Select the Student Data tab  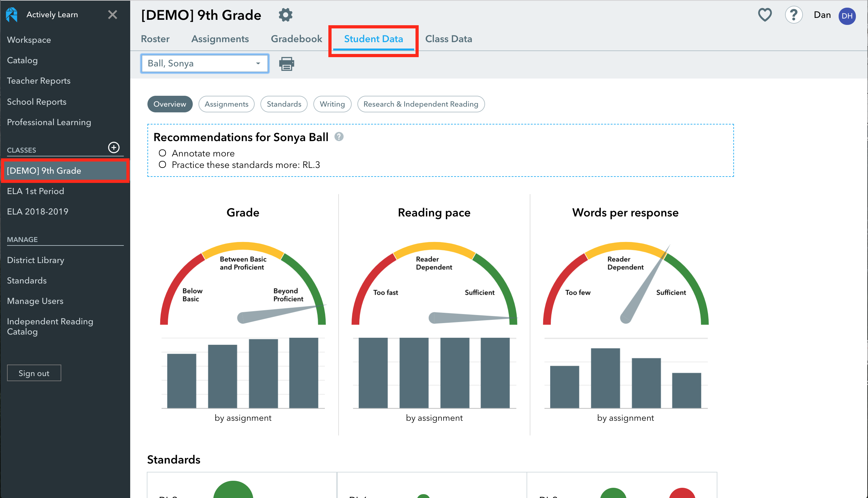[373, 39]
